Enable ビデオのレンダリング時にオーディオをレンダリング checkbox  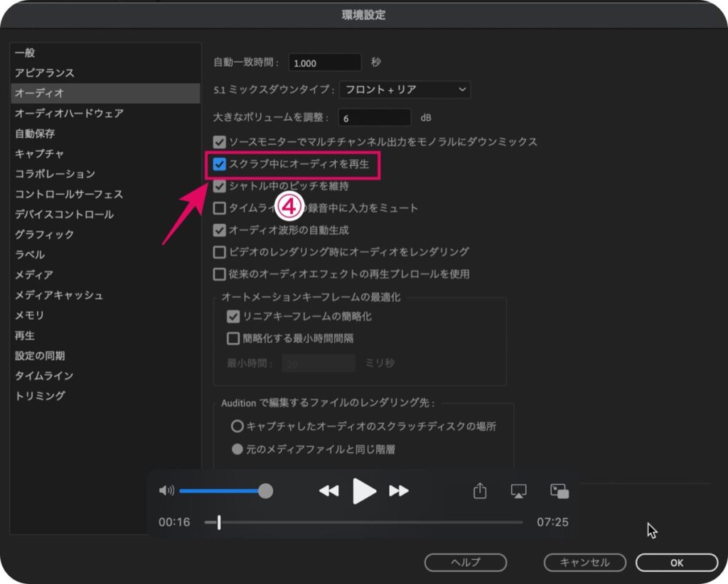219,252
